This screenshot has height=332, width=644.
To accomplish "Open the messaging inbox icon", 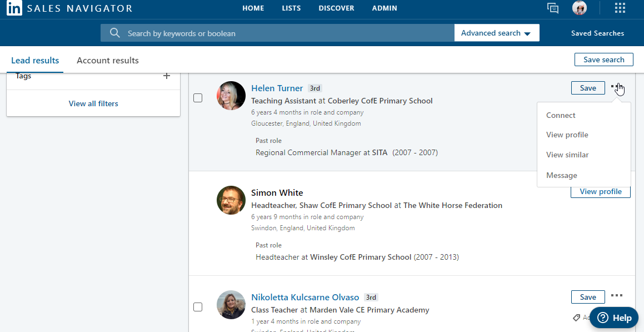I will (x=552, y=8).
